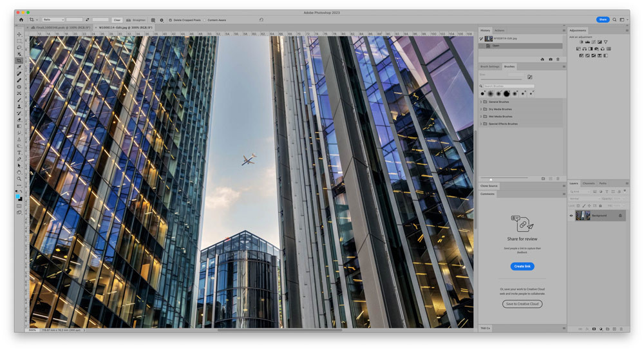Create new snapshot in History panel

(551, 59)
